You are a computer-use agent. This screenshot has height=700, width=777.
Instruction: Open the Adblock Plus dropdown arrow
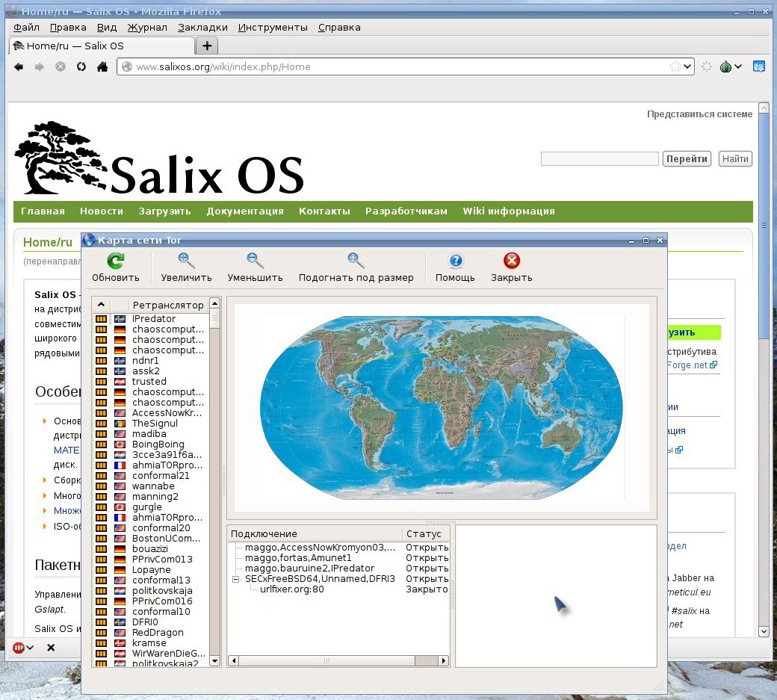tap(30, 648)
